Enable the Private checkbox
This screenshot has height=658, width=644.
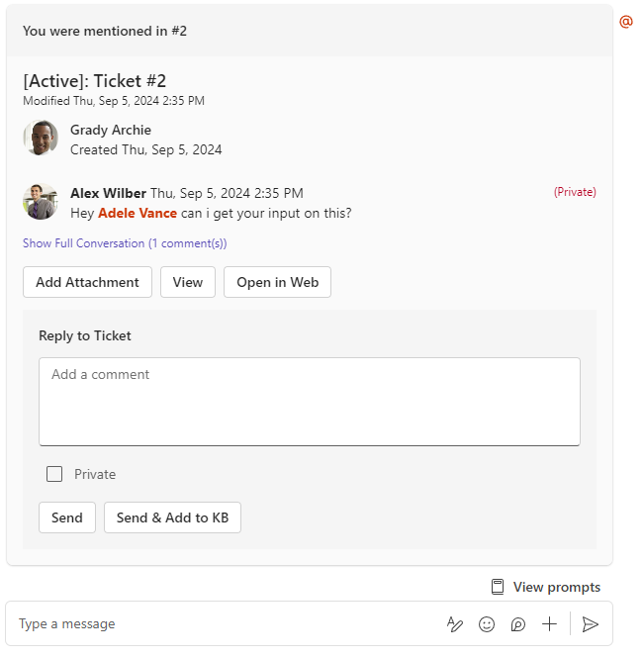(54, 474)
